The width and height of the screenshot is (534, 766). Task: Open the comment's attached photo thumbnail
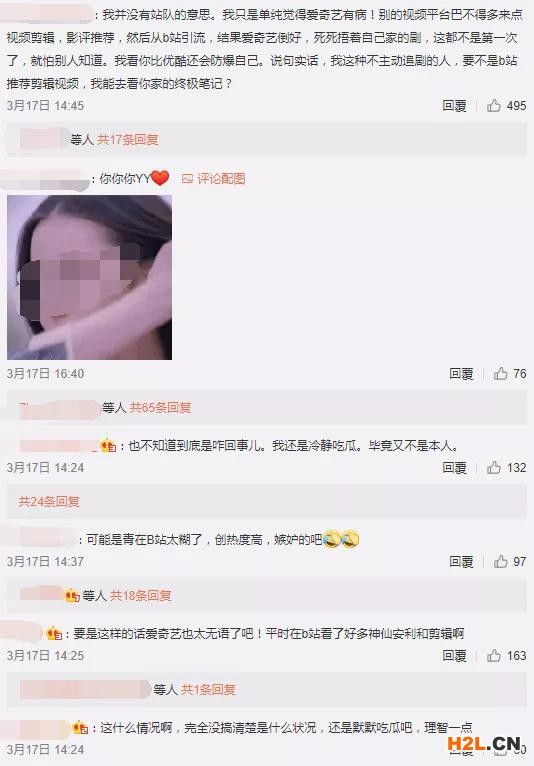point(89,277)
